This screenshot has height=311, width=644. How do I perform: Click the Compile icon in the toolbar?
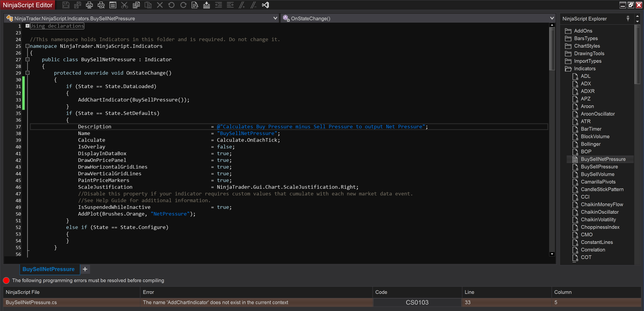(207, 5)
